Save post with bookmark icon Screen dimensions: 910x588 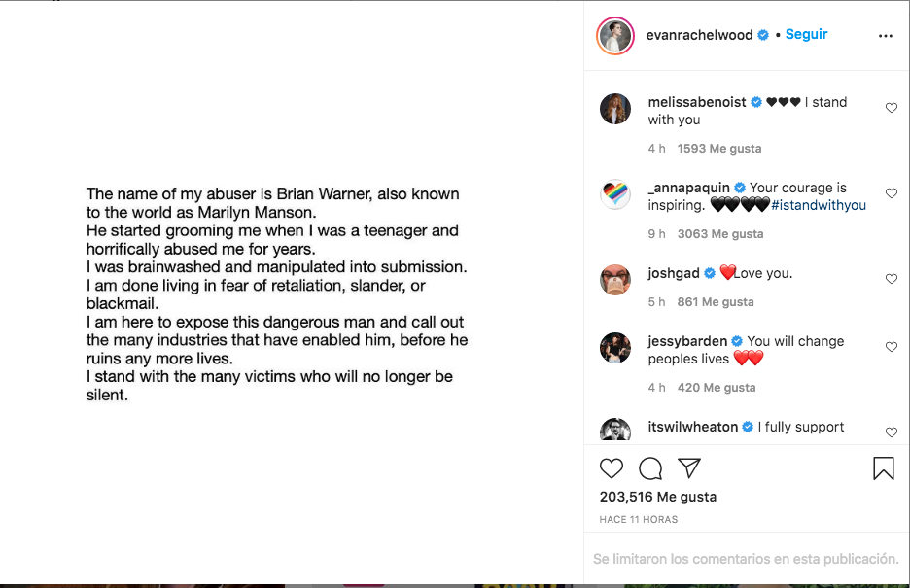coord(883,468)
